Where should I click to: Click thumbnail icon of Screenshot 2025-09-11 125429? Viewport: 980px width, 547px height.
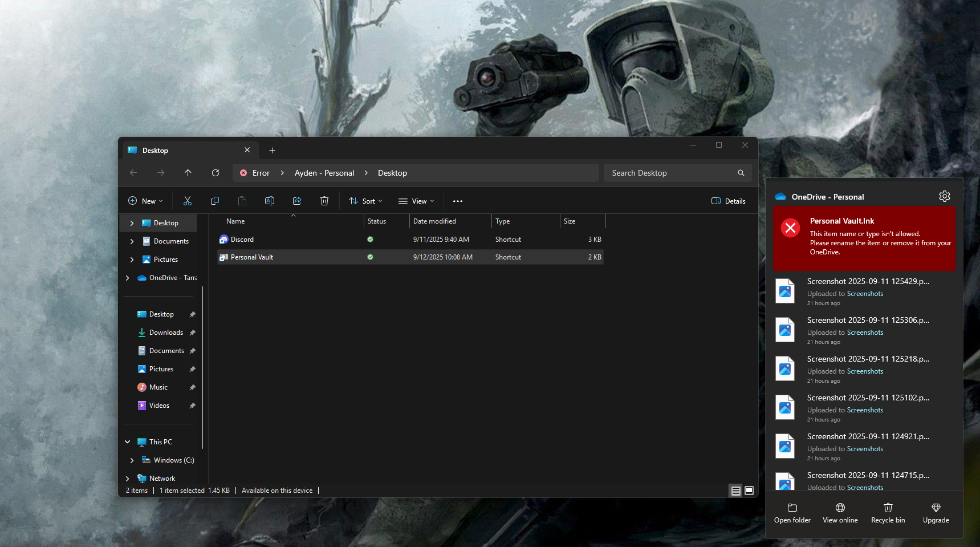(x=785, y=291)
